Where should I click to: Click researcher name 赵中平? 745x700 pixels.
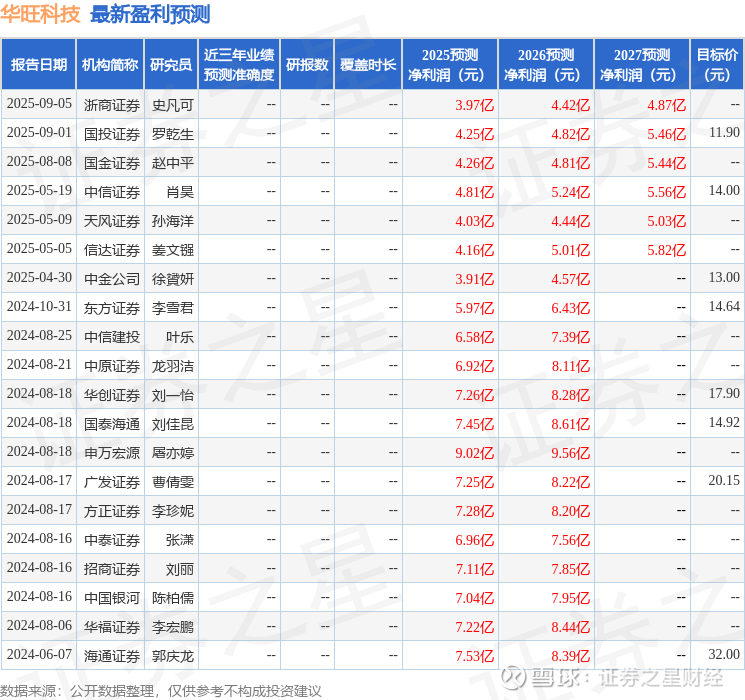point(172,163)
